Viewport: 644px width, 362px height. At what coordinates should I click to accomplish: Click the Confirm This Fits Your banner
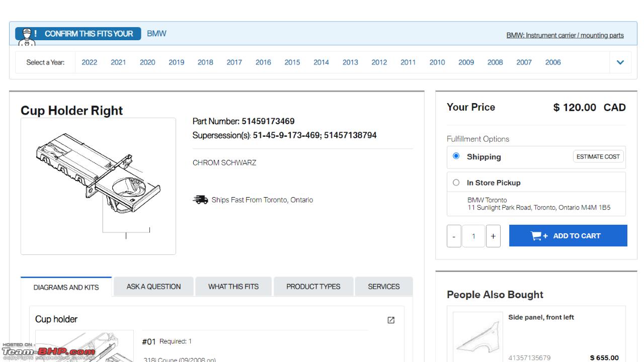click(x=78, y=34)
